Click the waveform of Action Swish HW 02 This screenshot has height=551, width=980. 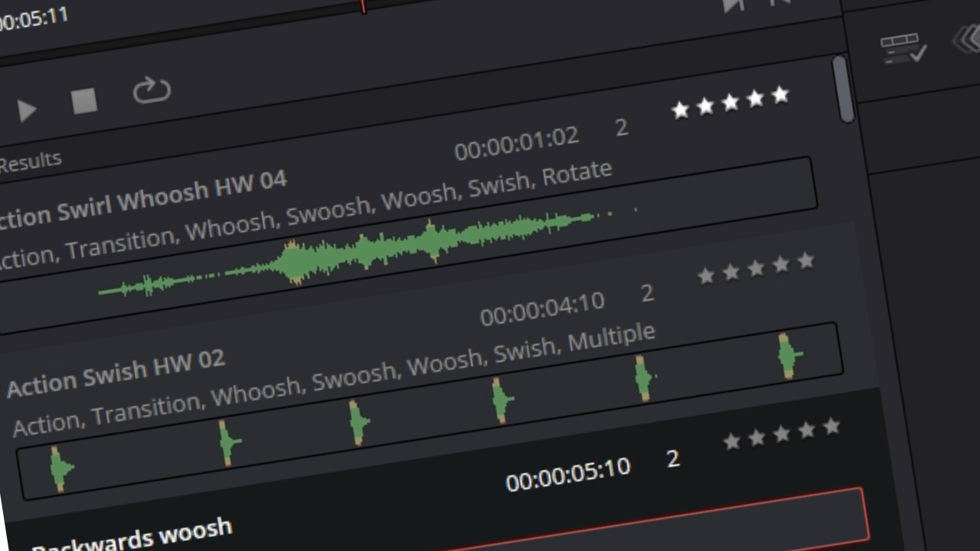click(430, 411)
